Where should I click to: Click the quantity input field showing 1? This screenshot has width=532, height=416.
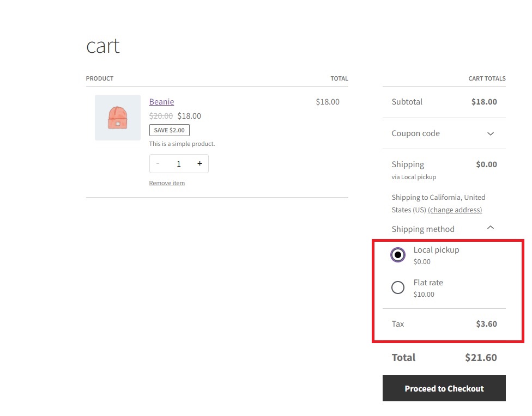(179, 164)
